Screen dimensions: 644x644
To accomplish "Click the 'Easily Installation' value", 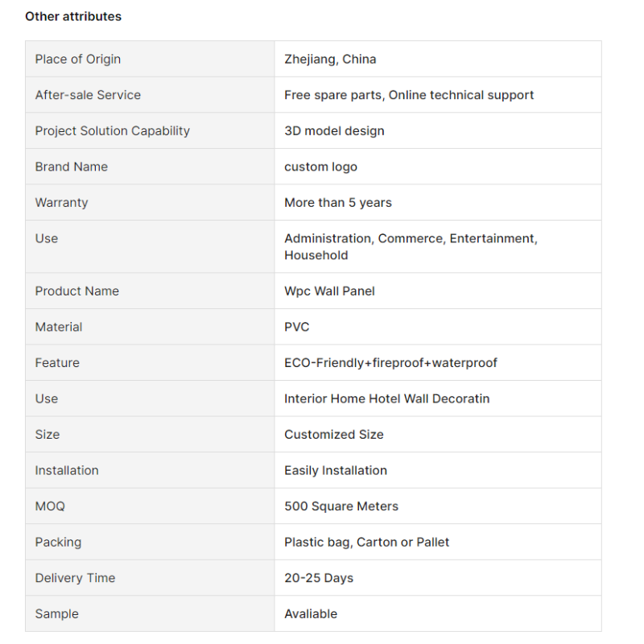I will [x=336, y=470].
